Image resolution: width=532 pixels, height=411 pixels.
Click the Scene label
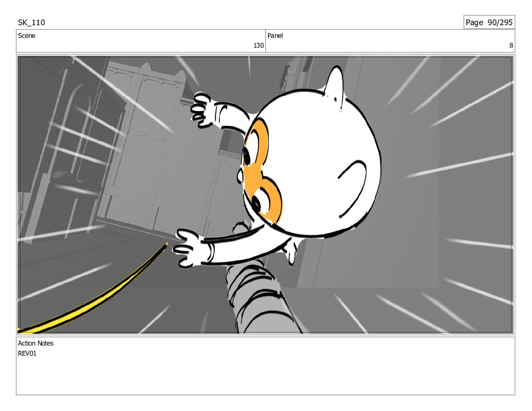[x=27, y=36]
